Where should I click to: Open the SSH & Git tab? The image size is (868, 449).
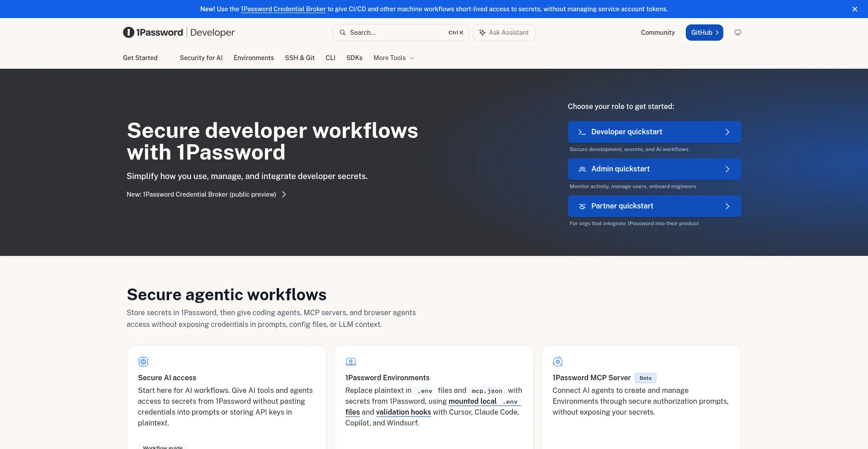pos(300,58)
